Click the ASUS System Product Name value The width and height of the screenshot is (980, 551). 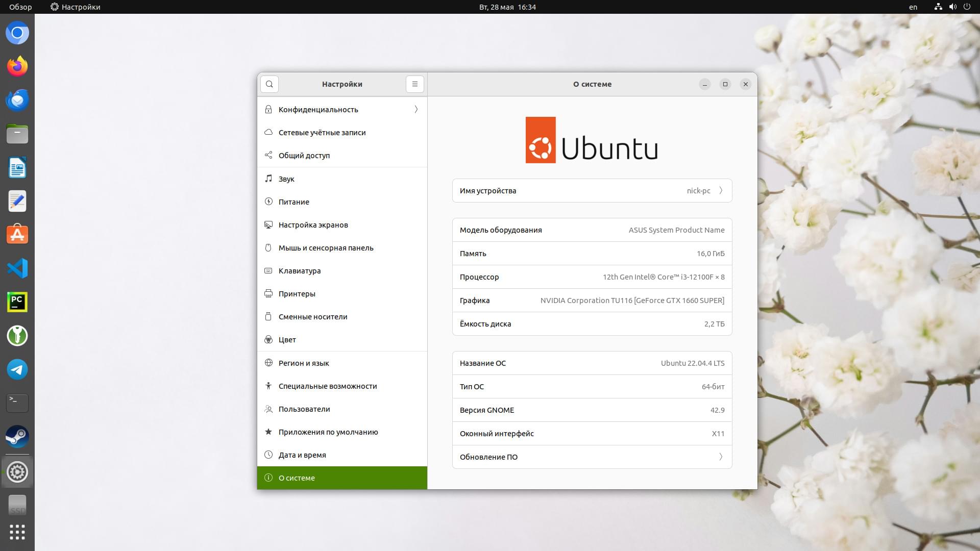click(676, 230)
